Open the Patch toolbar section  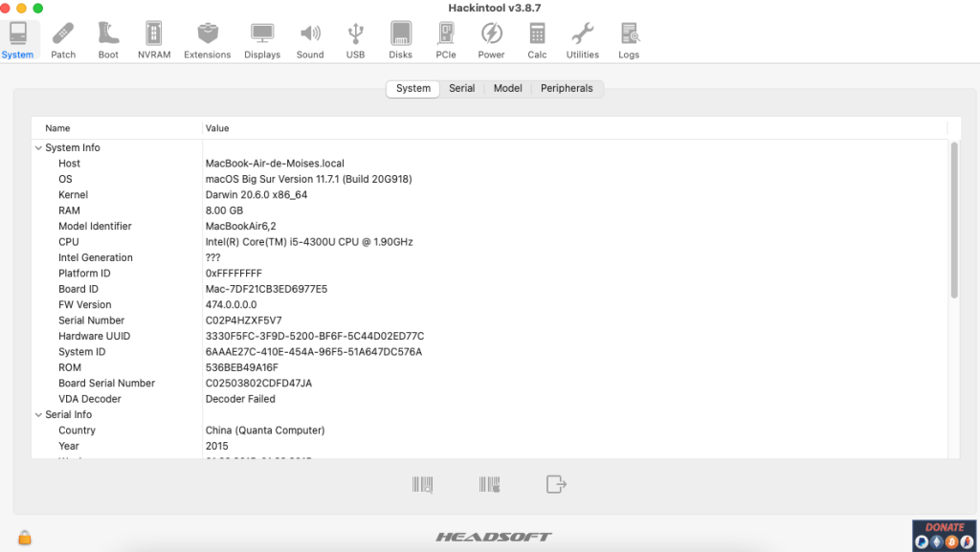click(x=63, y=40)
